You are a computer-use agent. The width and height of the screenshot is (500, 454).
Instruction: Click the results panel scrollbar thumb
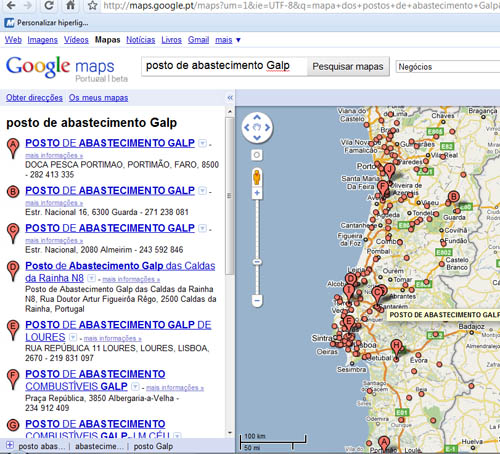(x=229, y=196)
